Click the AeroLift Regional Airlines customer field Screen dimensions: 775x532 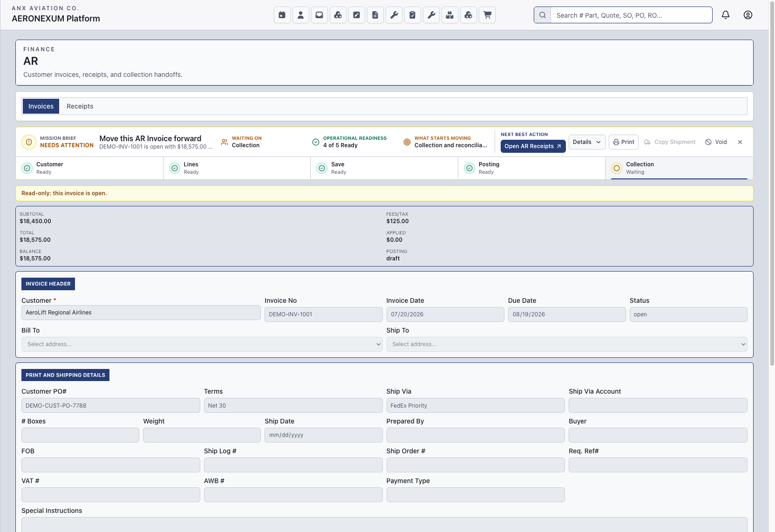pos(141,313)
